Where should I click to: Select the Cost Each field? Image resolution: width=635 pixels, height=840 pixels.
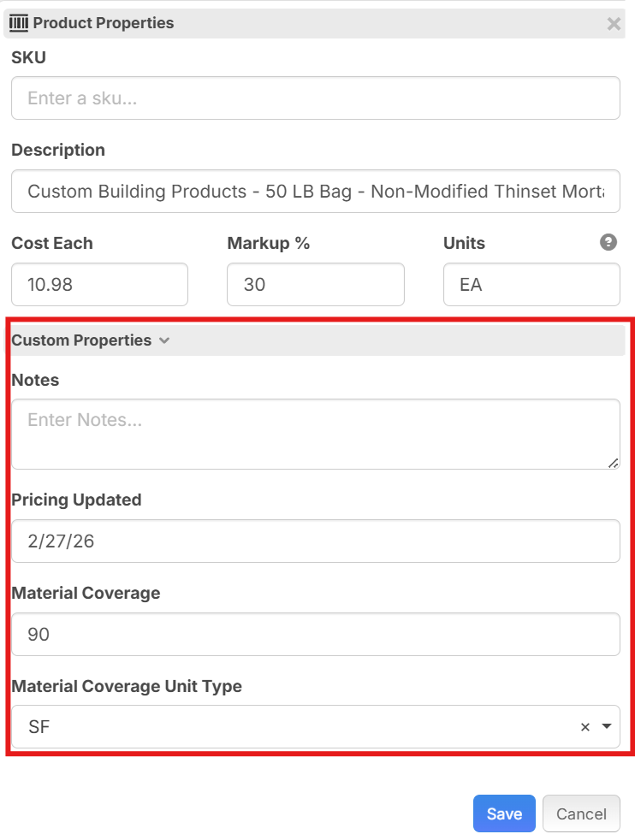99,285
